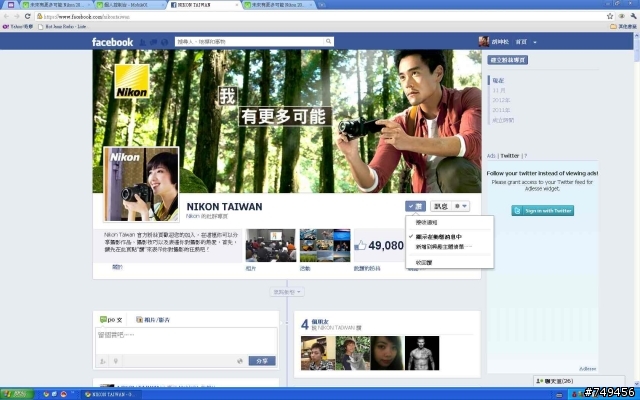
Task: Switch to the first pinned purple tab
Action: (11, 5)
